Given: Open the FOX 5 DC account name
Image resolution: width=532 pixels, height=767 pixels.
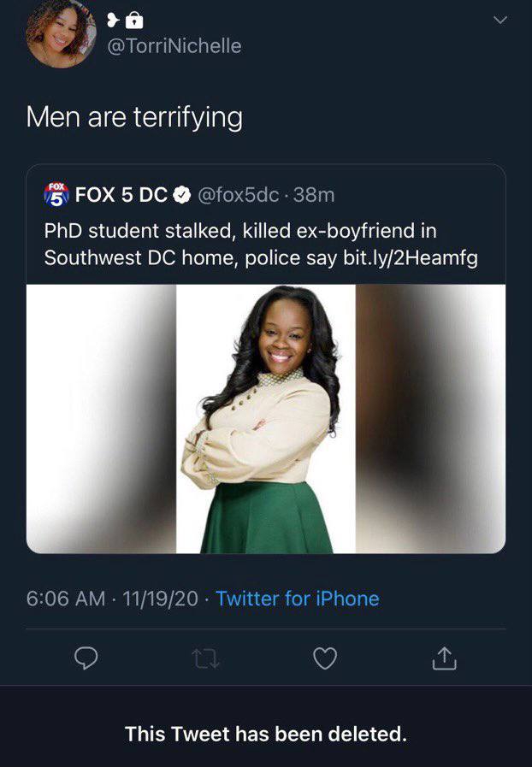Looking at the screenshot, I should click(121, 195).
